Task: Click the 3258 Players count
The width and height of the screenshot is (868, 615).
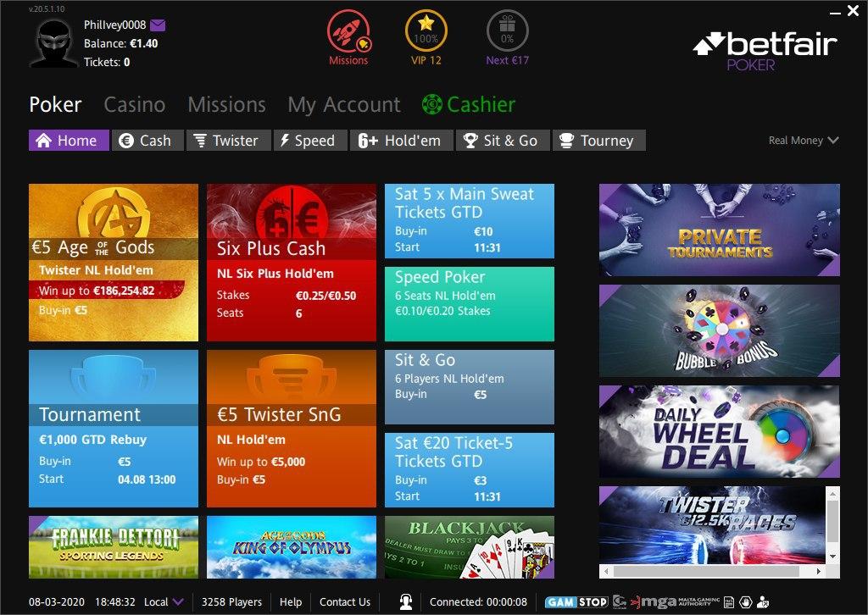Action: tap(231, 601)
